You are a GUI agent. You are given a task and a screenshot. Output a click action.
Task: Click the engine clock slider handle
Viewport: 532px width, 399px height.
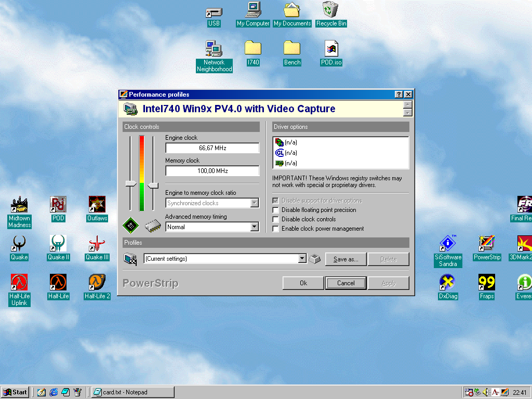tap(131, 183)
